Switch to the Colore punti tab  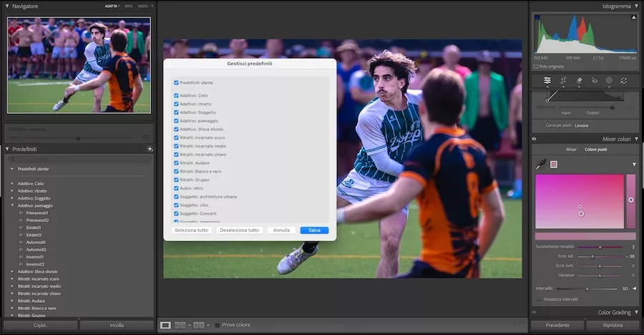595,150
